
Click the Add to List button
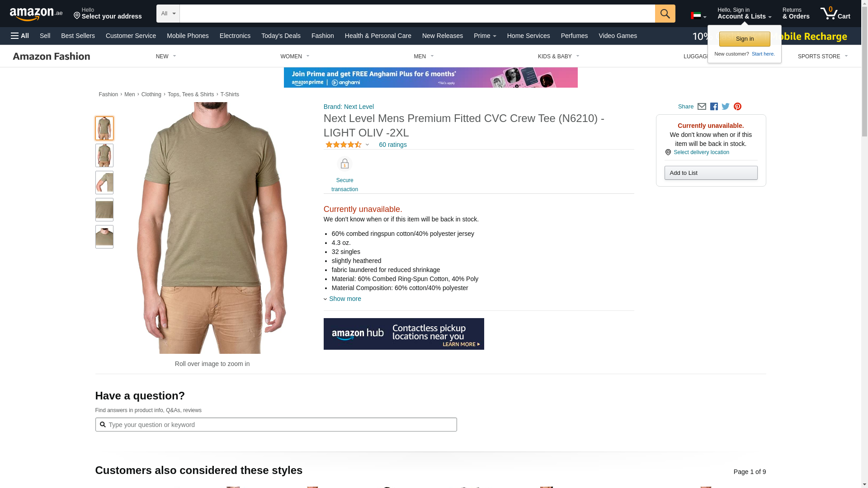click(x=711, y=173)
